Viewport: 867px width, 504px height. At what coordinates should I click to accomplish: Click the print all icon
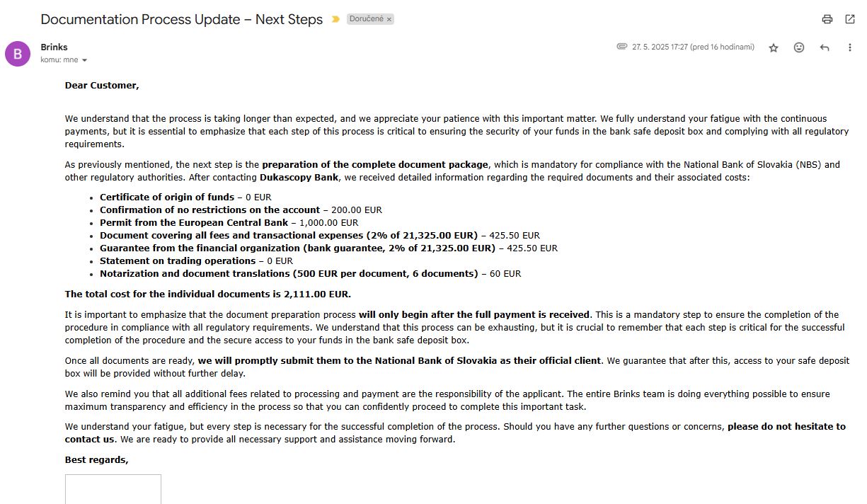coord(827,19)
